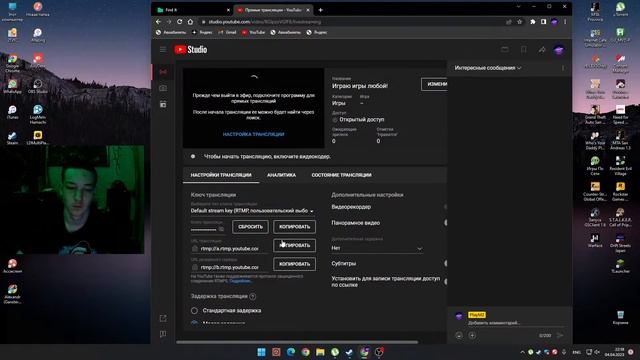Switch to the Аналитика tab
This screenshot has height=360, width=640.
(x=281, y=175)
